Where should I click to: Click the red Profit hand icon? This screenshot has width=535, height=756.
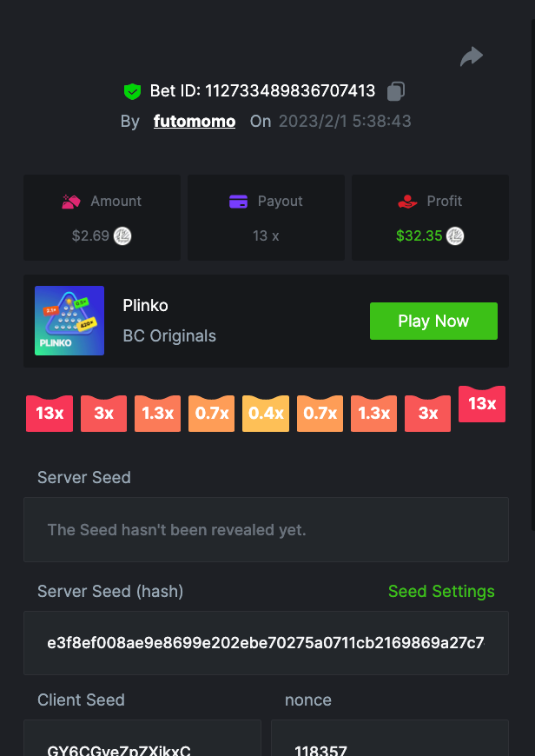tap(407, 202)
